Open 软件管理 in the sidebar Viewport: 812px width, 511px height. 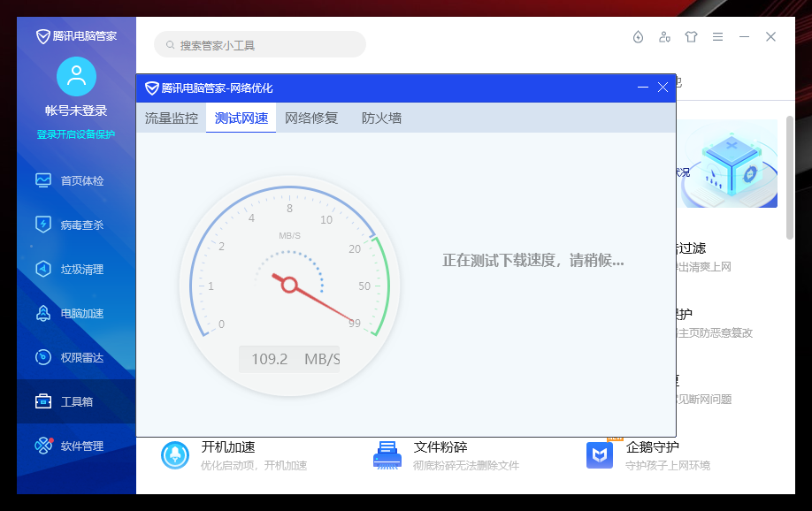tap(76, 446)
